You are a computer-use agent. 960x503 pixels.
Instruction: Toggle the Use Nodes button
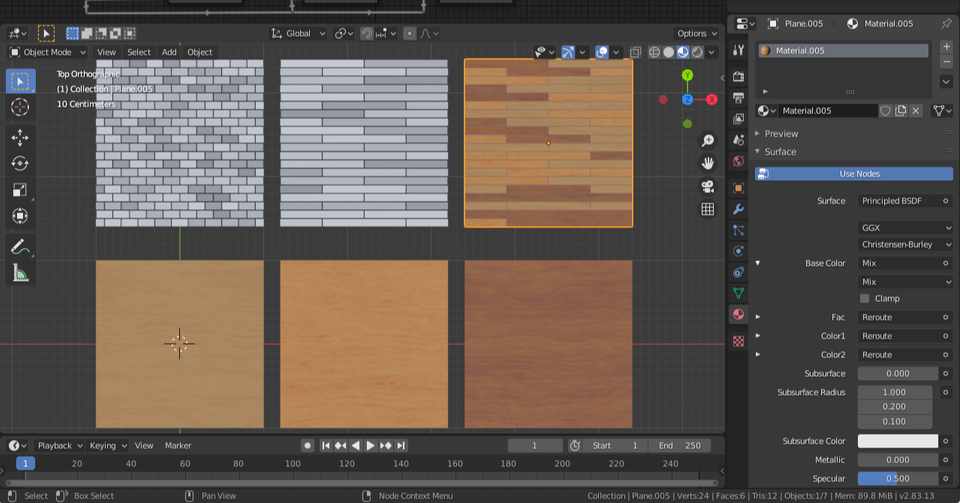coord(858,174)
